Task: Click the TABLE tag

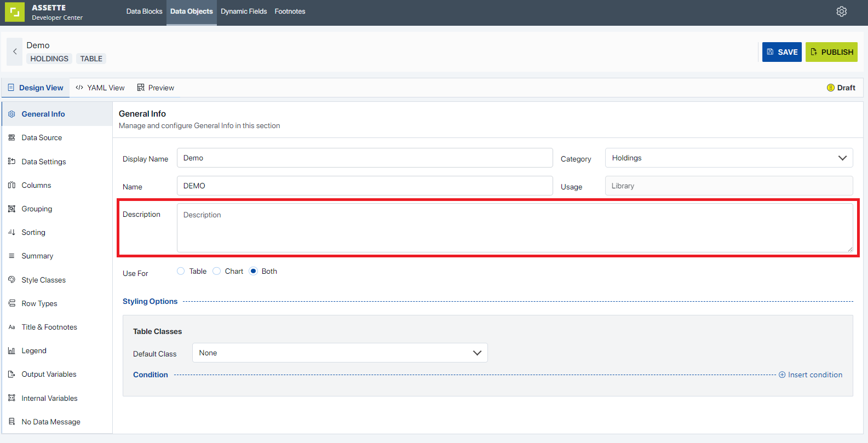Action: [x=91, y=59]
